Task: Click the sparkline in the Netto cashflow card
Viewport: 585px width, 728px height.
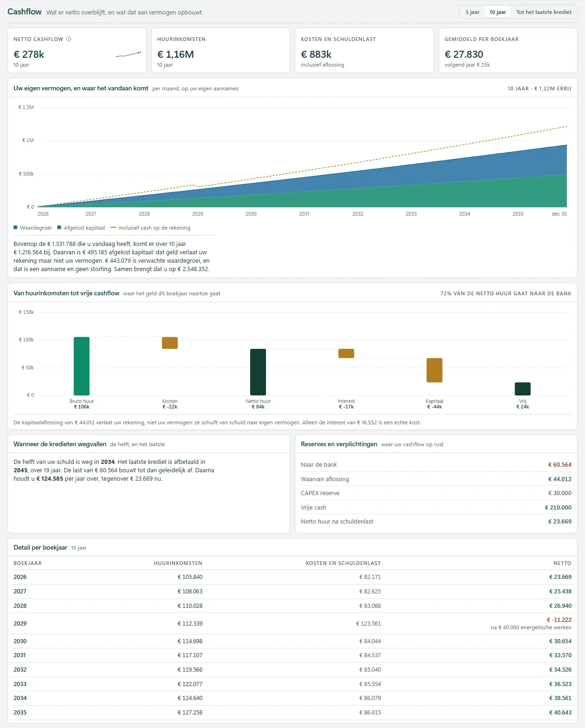Action: (128, 54)
